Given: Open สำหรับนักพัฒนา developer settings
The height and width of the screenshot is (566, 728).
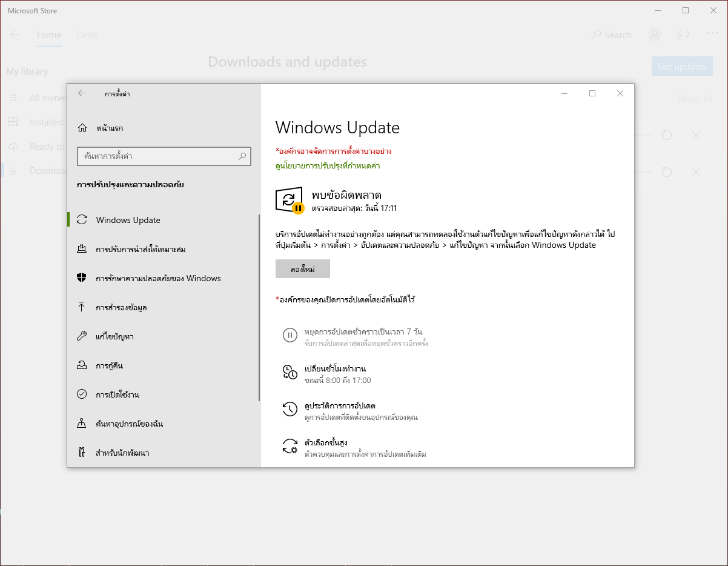Looking at the screenshot, I should point(163,453).
